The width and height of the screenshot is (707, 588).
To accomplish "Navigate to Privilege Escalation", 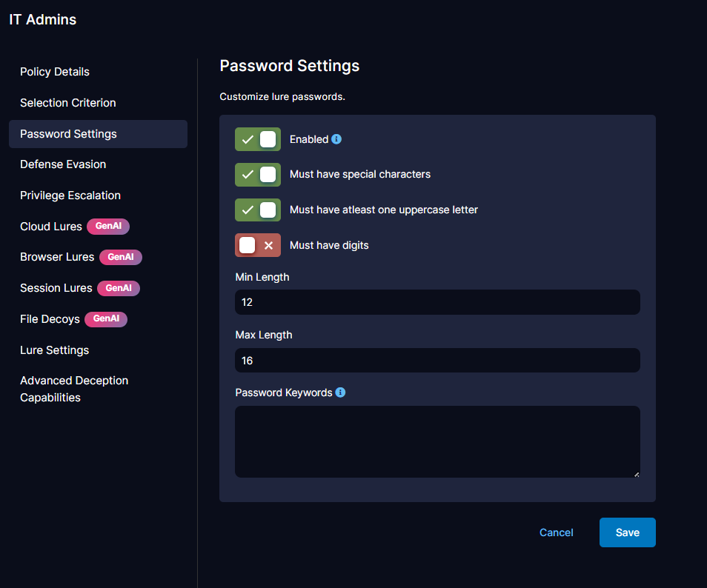I will pos(70,196).
